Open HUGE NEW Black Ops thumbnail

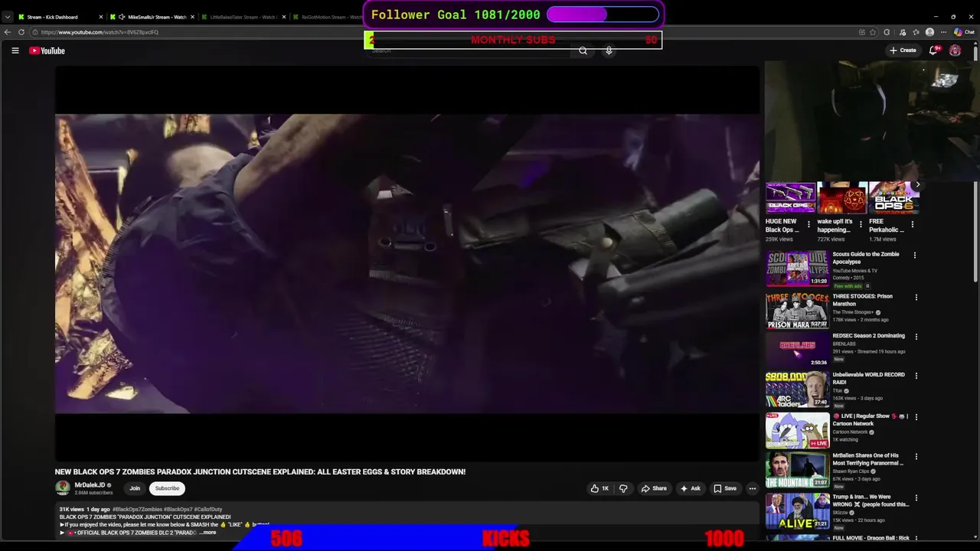click(x=790, y=197)
